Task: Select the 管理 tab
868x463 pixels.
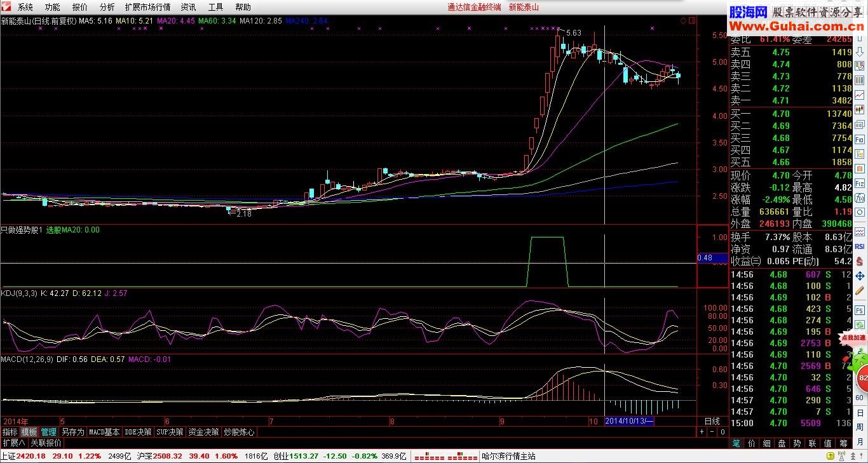Action: pos(49,432)
